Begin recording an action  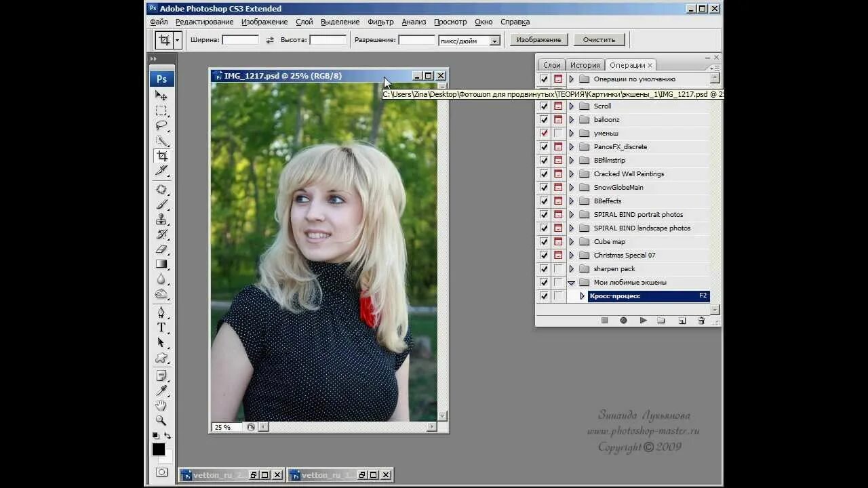[x=623, y=321]
